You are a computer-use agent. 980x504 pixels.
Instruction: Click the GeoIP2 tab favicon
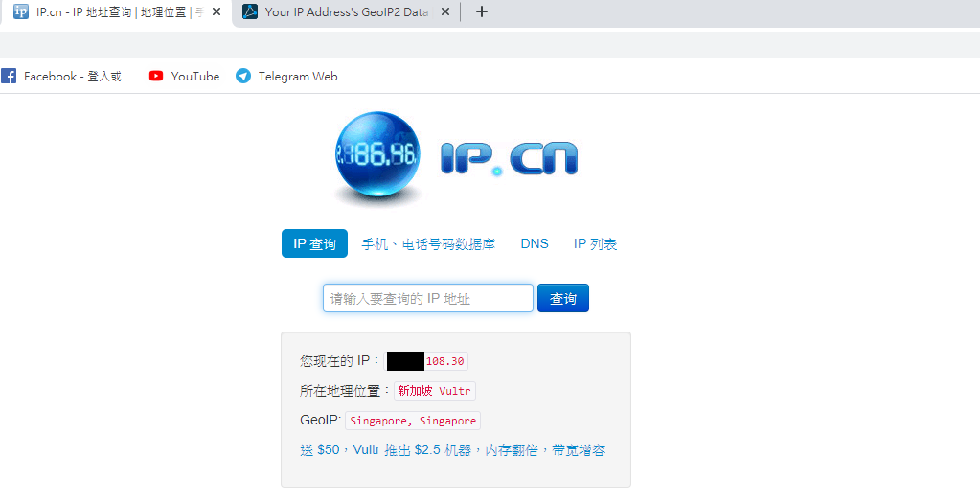250,11
